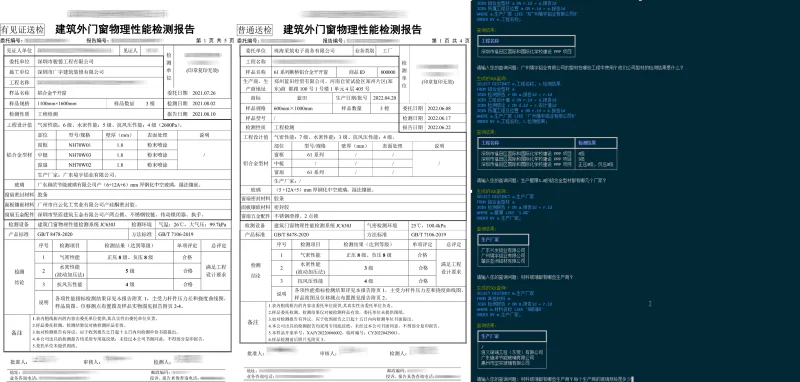Click test date 2022.06.17
The height and width of the screenshot is (382, 800).
(x=440, y=118)
